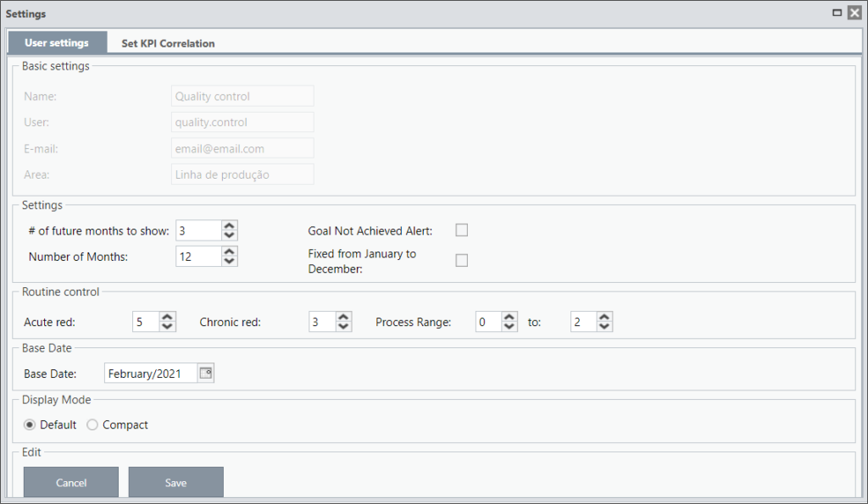This screenshot has height=504, width=868.
Task: Increase the Acute red value
Action: click(x=167, y=317)
